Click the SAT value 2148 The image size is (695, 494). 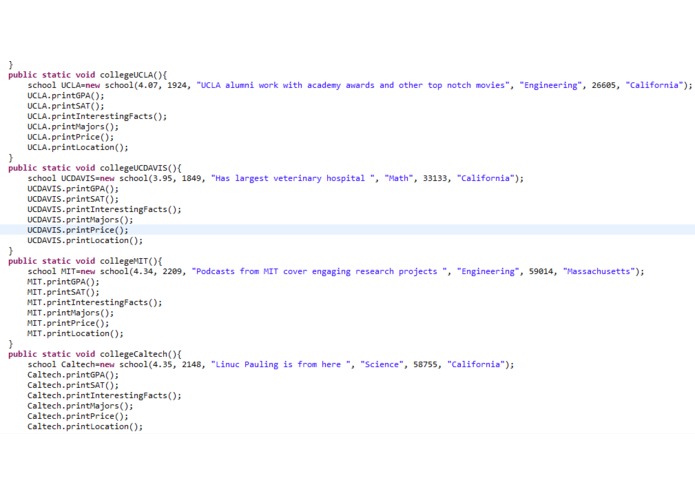pyautogui.click(x=191, y=364)
